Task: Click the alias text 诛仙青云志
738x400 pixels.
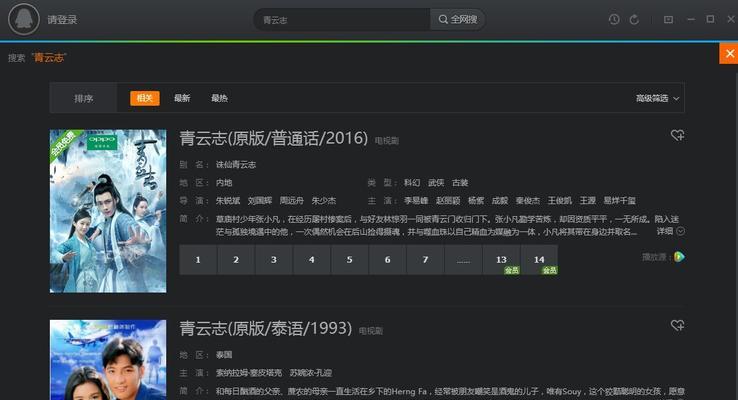Action: coord(236,165)
